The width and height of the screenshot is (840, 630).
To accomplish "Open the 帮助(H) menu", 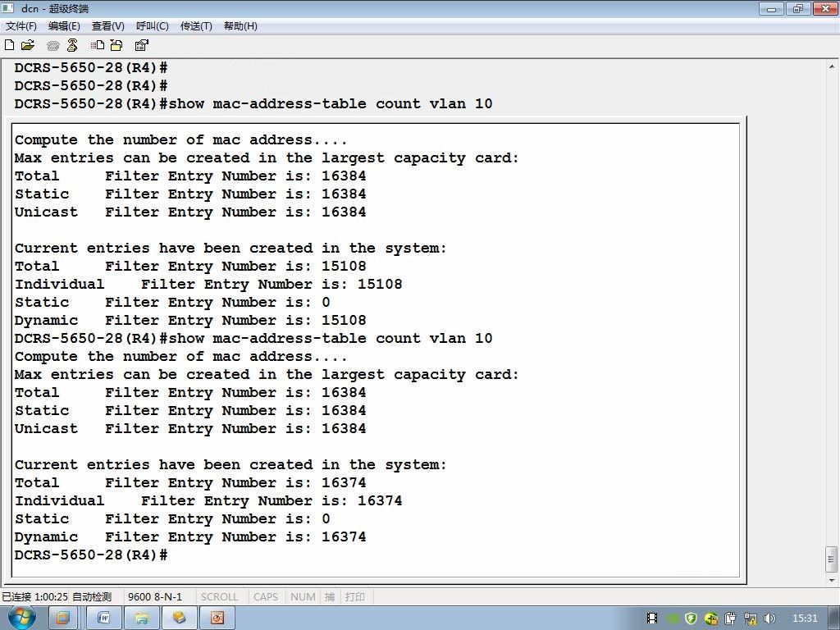I will [x=240, y=26].
